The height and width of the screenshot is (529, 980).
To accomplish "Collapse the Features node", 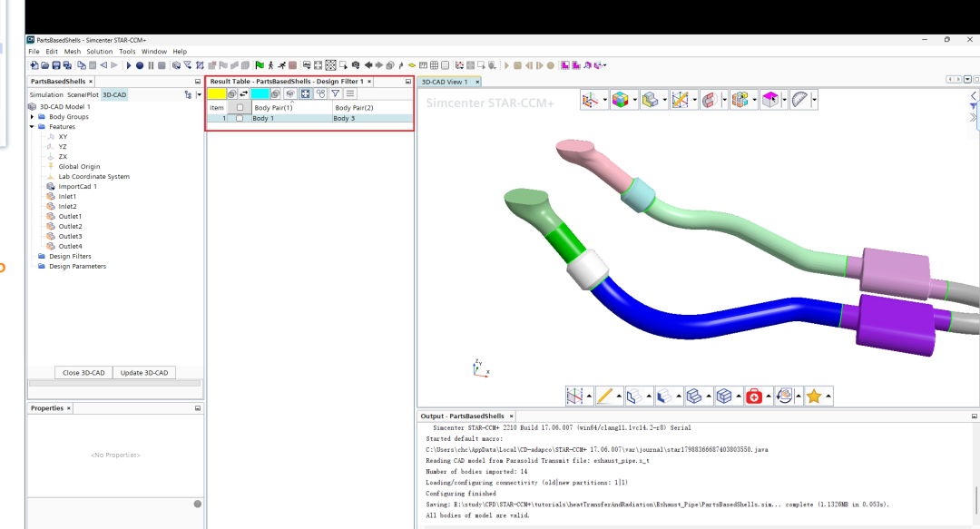I will click(33, 127).
